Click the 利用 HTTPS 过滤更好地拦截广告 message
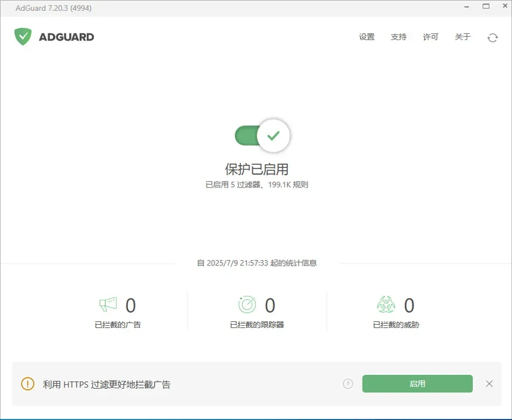The height and width of the screenshot is (420, 512). tap(107, 384)
